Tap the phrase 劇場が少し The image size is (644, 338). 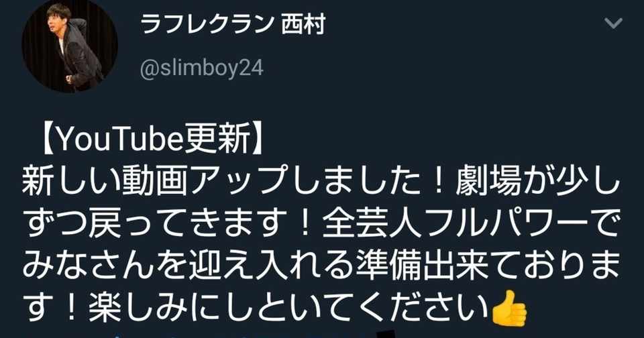(538, 183)
